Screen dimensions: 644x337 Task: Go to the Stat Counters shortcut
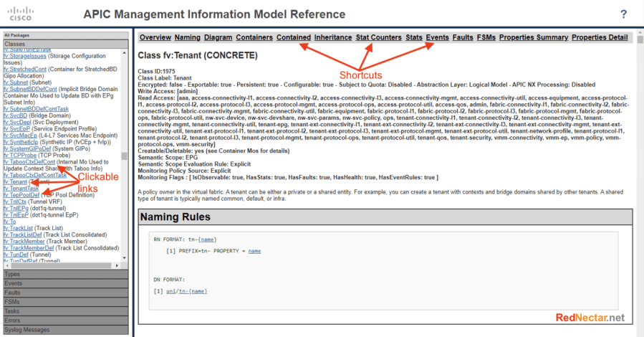tap(378, 37)
